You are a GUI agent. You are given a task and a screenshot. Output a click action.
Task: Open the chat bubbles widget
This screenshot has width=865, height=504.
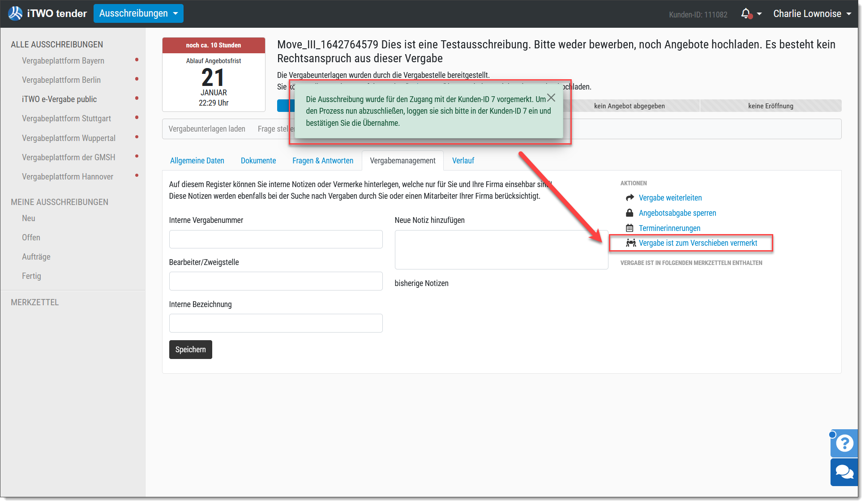[x=844, y=472]
